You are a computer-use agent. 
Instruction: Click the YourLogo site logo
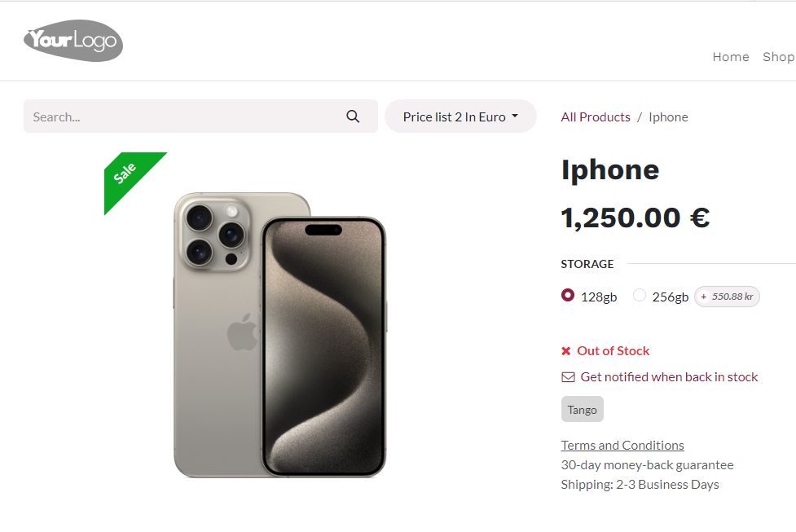(73, 41)
